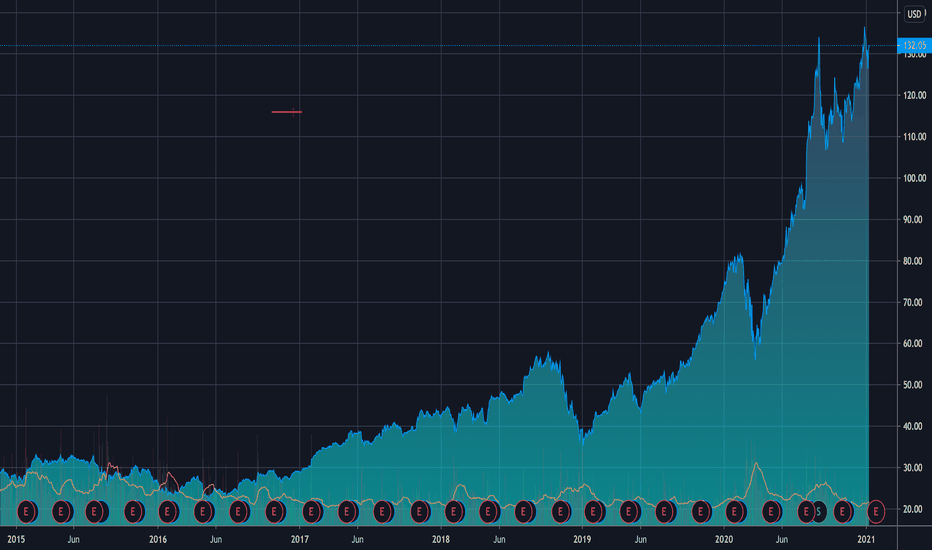The image size is (932, 550).
Task: Open the earnings marker just before Jun 2017
Action: point(347,511)
